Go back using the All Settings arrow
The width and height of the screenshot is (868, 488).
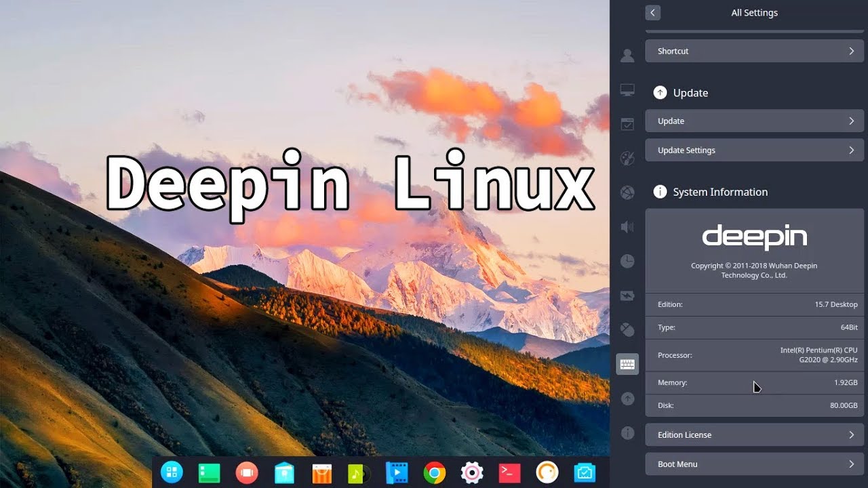point(652,12)
